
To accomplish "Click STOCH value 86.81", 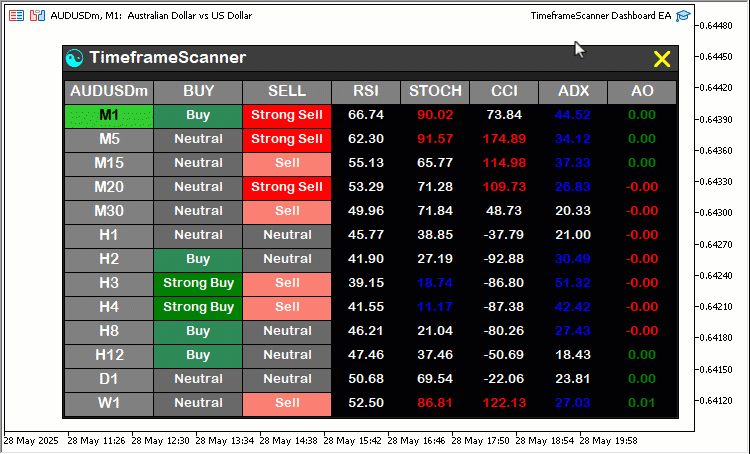I will pyautogui.click(x=435, y=403).
